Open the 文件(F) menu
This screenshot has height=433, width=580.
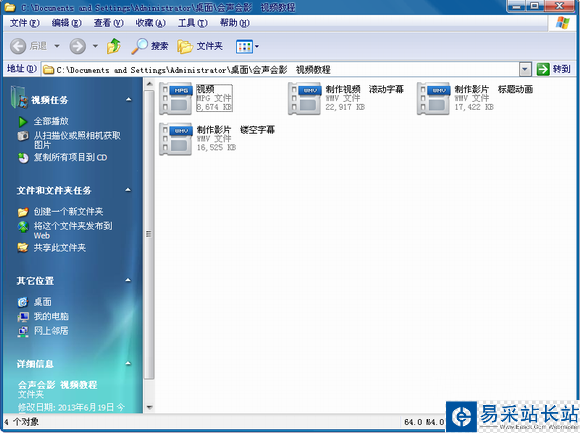(24, 23)
